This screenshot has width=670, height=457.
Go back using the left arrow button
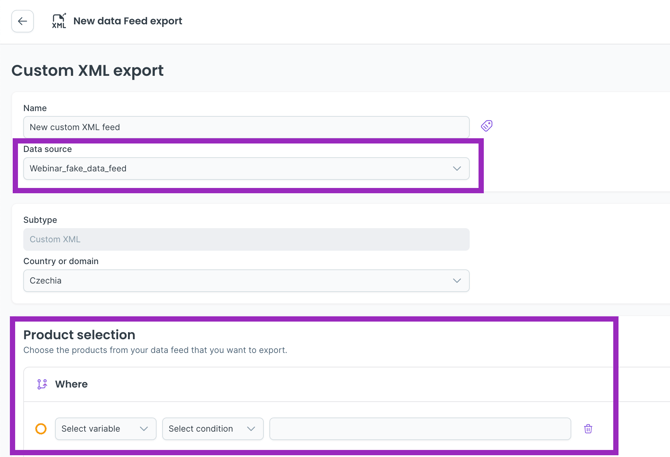pos(22,21)
